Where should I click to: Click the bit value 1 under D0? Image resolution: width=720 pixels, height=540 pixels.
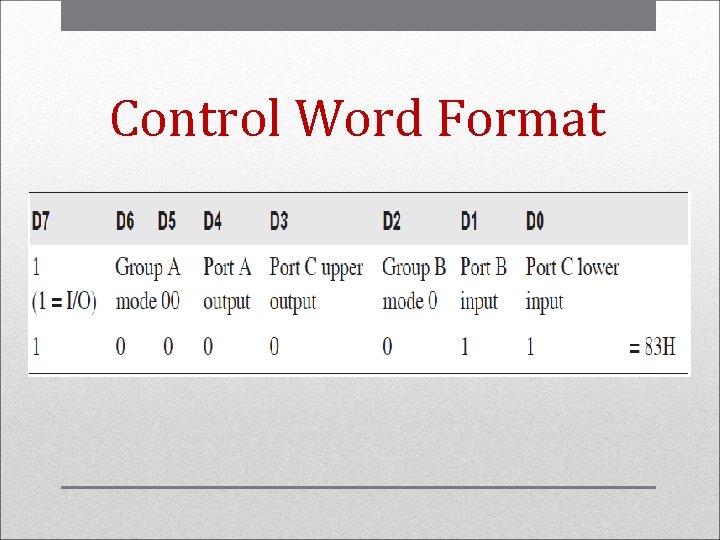tap(530, 347)
